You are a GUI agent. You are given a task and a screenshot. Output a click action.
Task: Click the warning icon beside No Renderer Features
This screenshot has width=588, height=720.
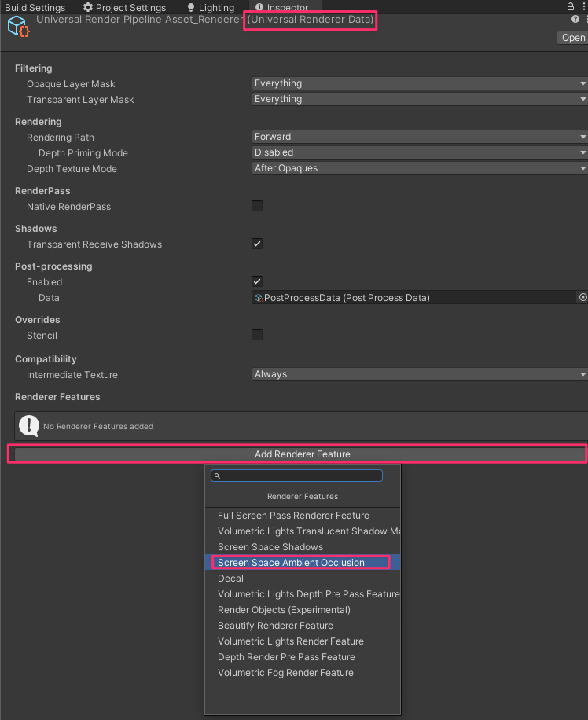pos(30,428)
